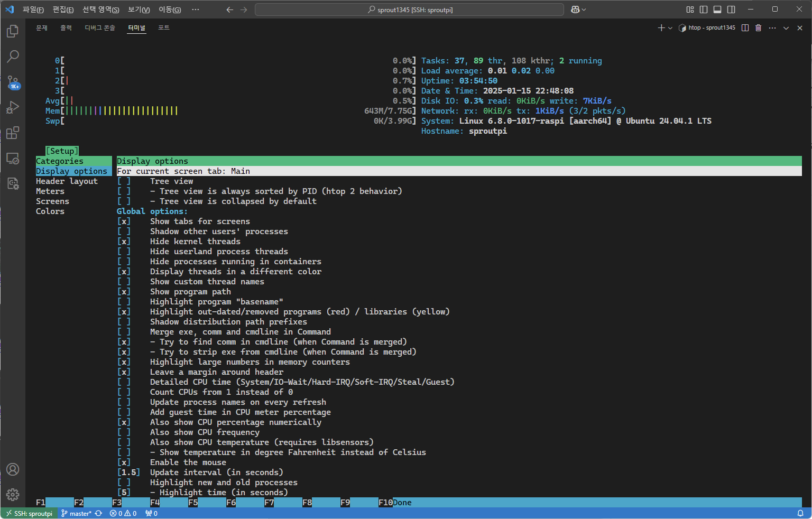Click the sprout1345 command center search box
This screenshot has width=812, height=519.
pyautogui.click(x=410, y=10)
